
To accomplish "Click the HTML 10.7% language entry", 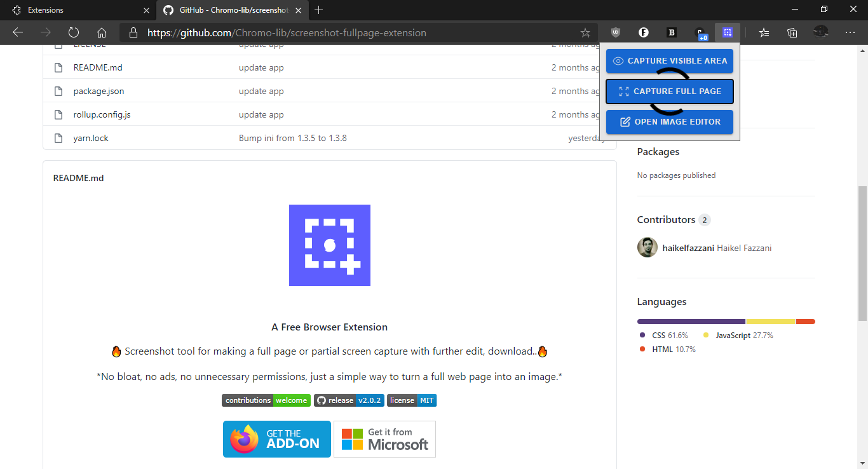I will coord(668,350).
